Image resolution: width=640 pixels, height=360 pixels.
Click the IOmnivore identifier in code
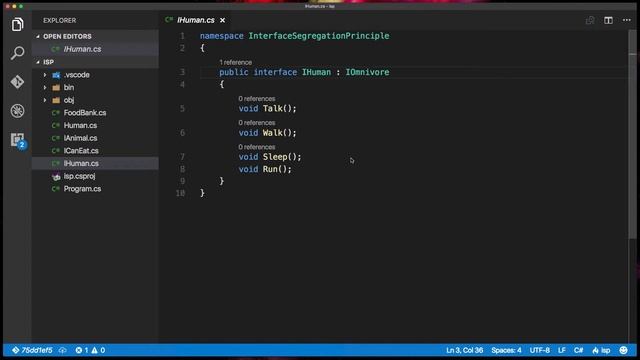click(367, 72)
